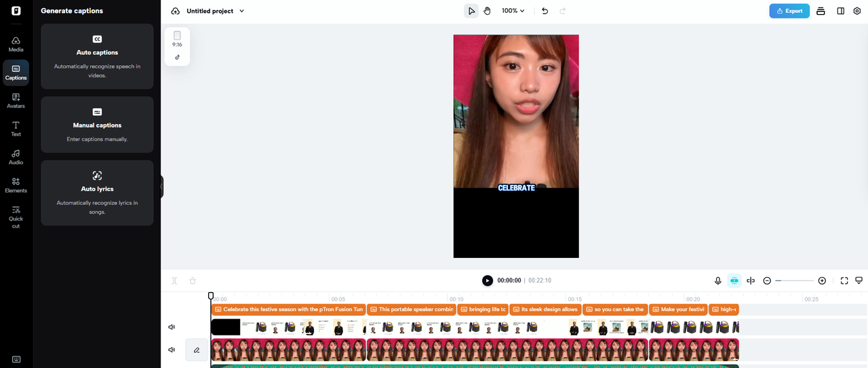
Task: Mute the product images video track
Action: tap(172, 327)
